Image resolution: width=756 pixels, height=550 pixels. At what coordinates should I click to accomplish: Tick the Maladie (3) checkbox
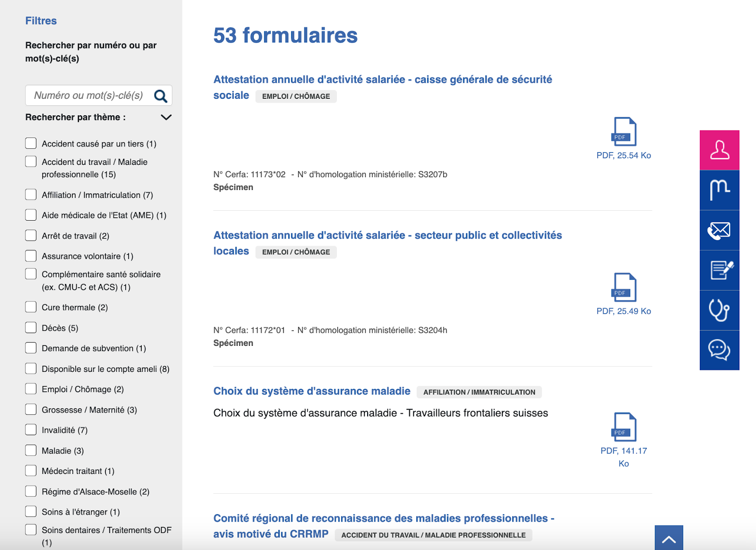tap(31, 450)
